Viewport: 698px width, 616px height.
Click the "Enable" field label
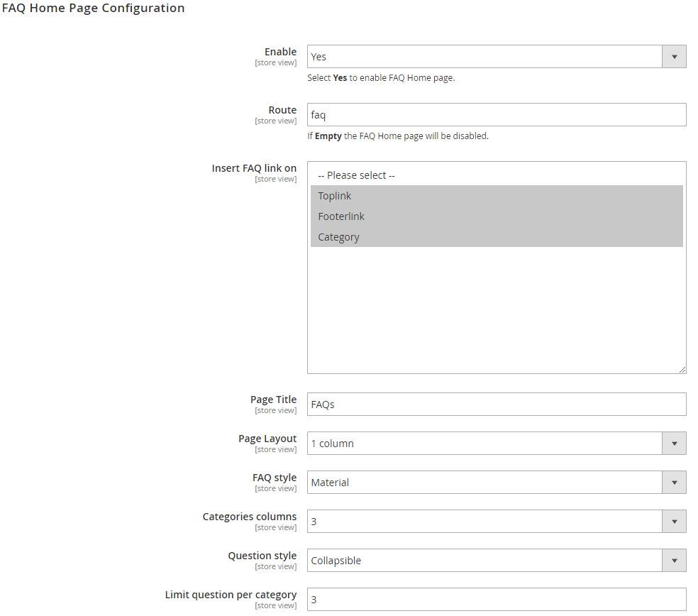pos(280,52)
